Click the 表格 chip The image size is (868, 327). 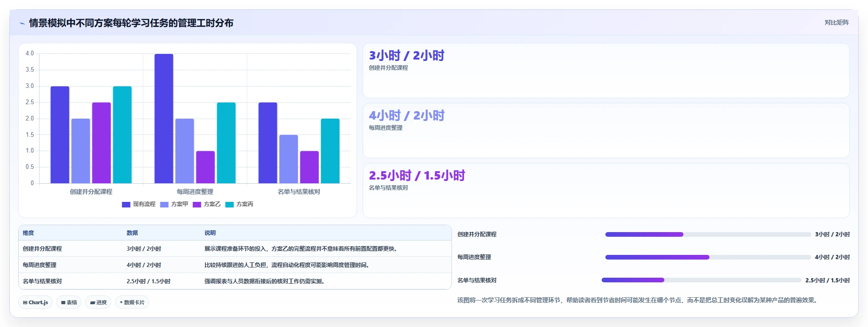click(x=69, y=302)
